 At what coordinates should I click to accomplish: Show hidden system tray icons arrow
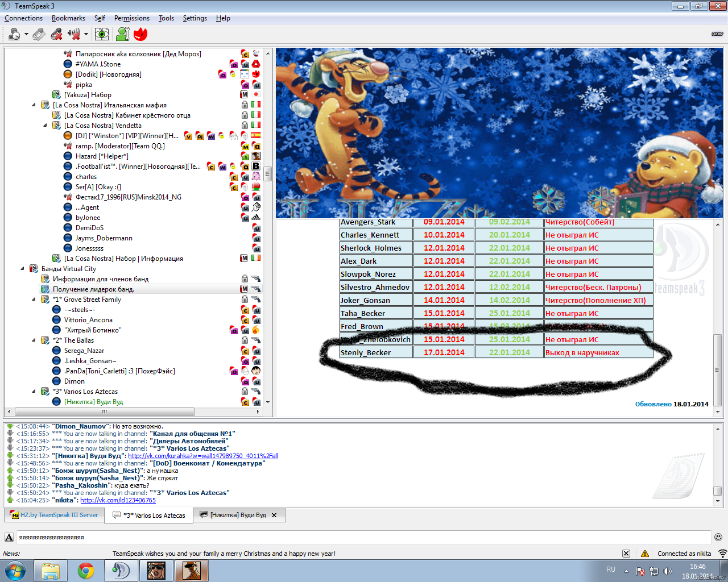tap(626, 571)
